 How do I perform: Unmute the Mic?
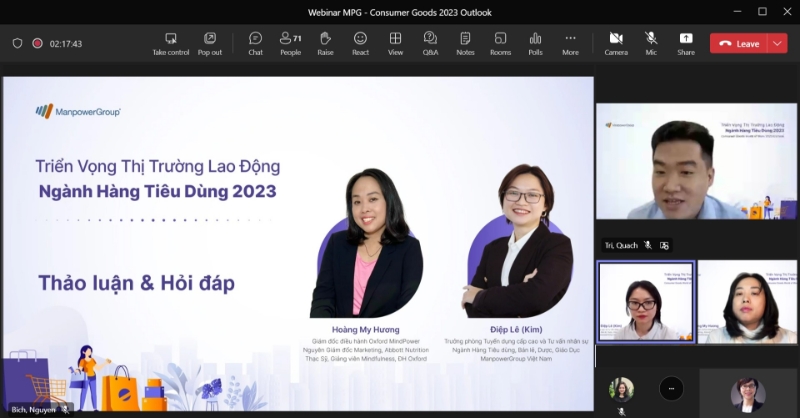tap(651, 43)
